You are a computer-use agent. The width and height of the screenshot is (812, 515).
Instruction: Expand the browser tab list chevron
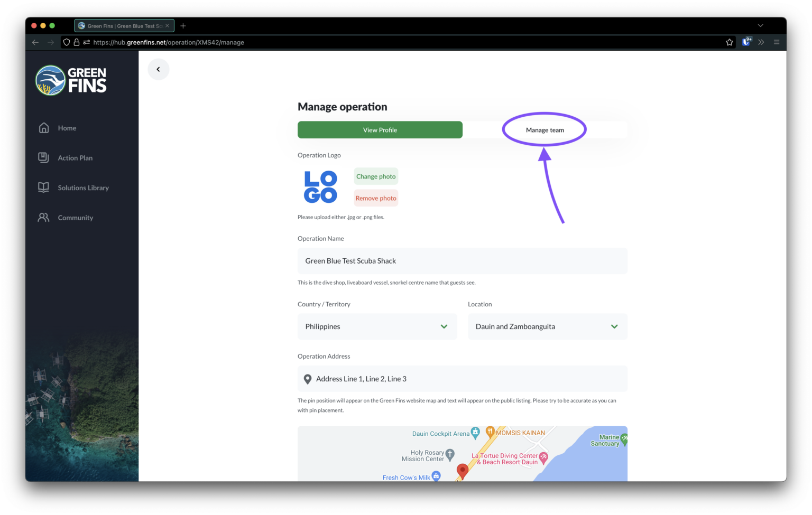tap(760, 25)
